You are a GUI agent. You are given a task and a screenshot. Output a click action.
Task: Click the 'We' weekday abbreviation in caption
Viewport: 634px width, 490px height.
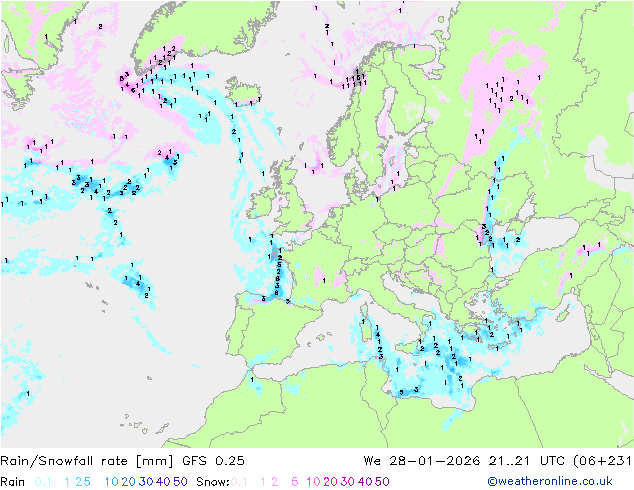(372, 461)
